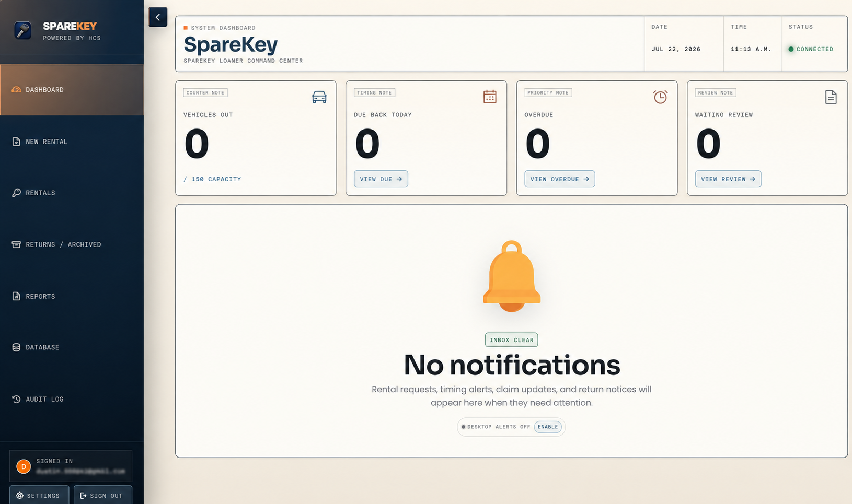Click the Returns archive box icon

point(16,244)
